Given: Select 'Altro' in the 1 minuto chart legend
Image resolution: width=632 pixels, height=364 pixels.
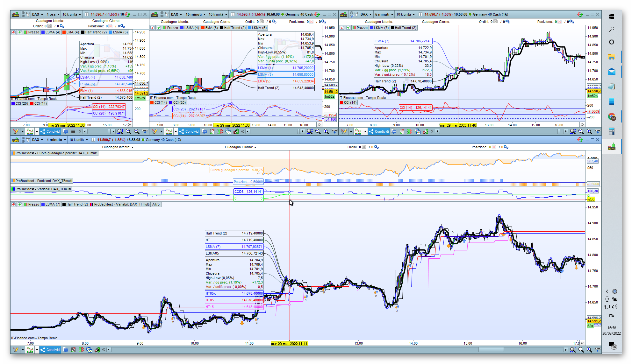Looking at the screenshot, I should [x=156, y=204].
